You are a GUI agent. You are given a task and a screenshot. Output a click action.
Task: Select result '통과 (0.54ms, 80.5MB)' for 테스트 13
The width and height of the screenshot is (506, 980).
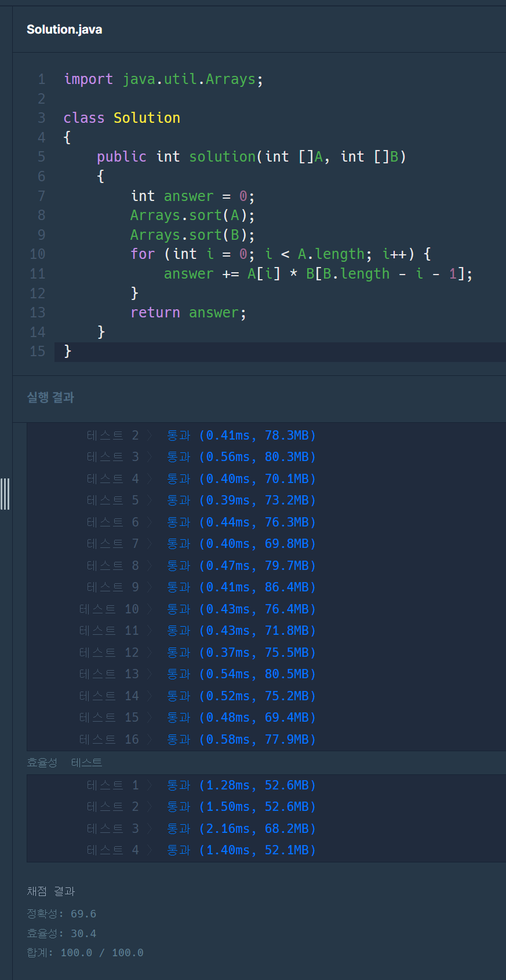[241, 674]
